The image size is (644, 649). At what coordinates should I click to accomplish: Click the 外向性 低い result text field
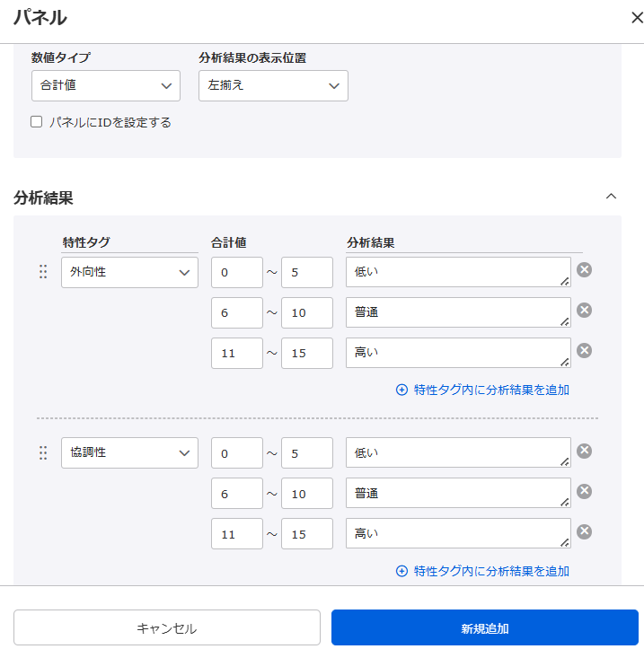click(456, 272)
